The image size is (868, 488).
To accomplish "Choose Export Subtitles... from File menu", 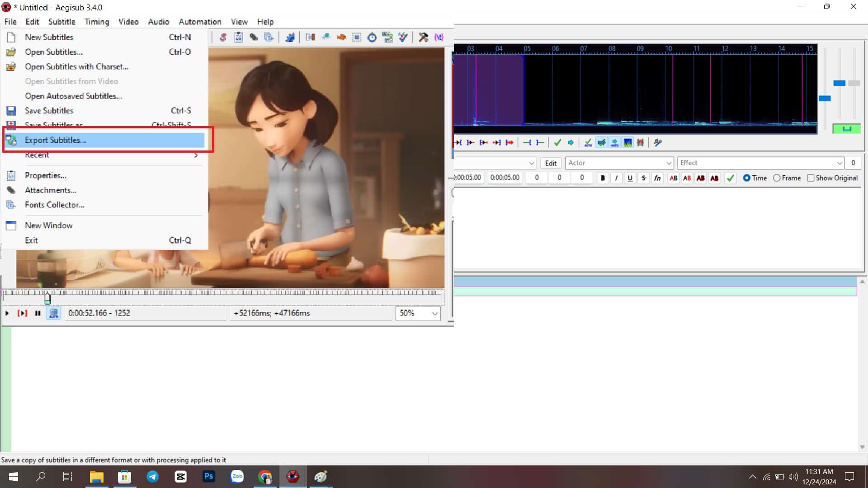I will (x=104, y=140).
